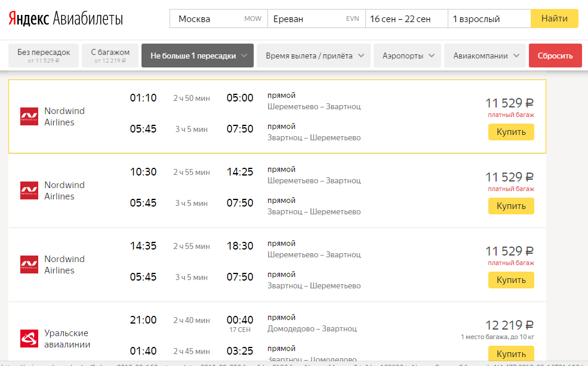Toggle the Без пересадок filter
Image resolution: width=588 pixels, height=366 pixels.
click(x=44, y=56)
